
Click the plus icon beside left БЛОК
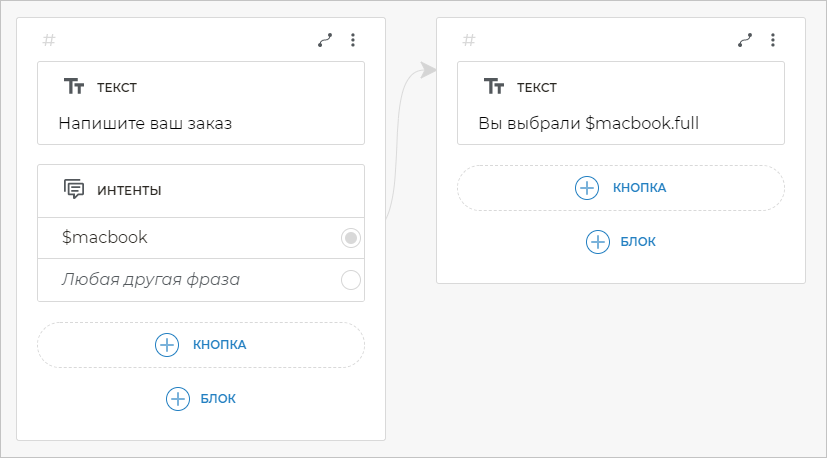(x=177, y=398)
